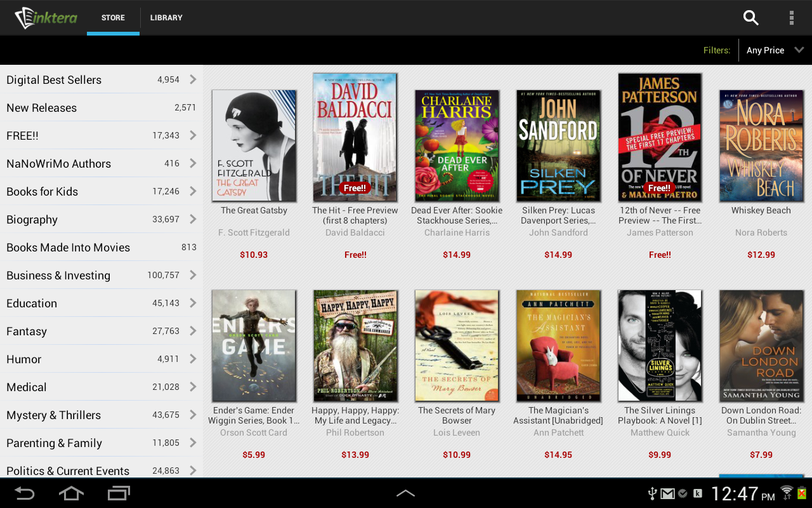This screenshot has height=508, width=812.
Task: Switch to the Store tab
Action: (113, 18)
